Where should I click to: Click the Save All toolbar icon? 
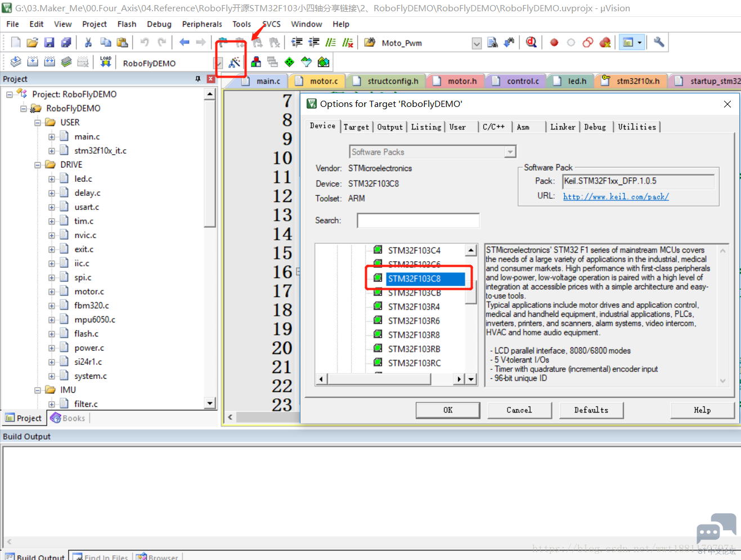[x=66, y=42]
